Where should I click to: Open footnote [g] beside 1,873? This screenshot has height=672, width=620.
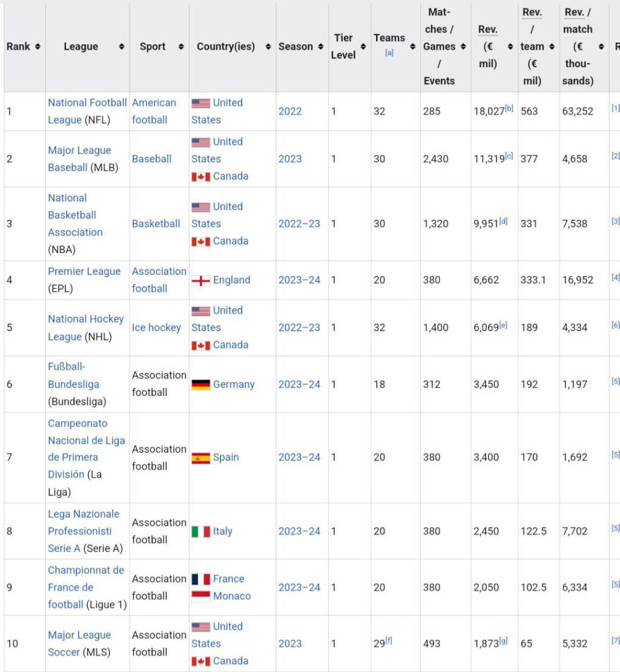point(503,641)
